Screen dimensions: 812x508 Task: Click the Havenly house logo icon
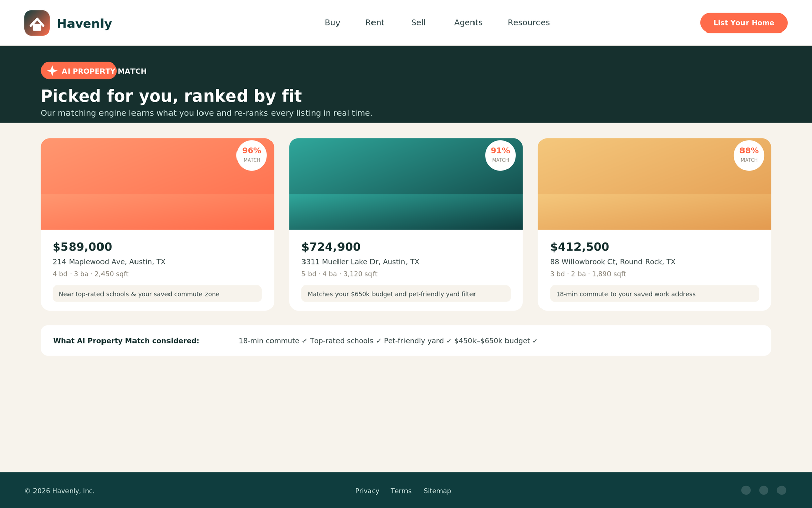click(37, 23)
